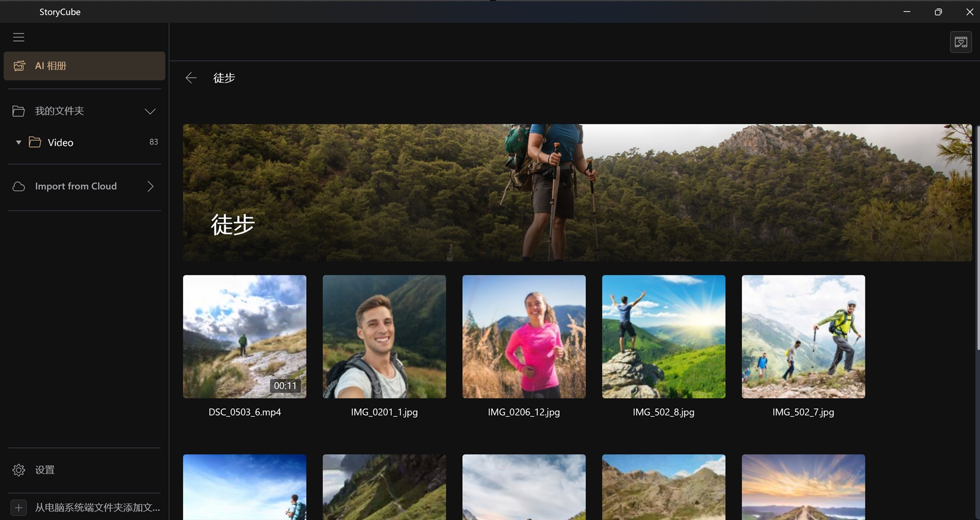The height and width of the screenshot is (520, 980).
Task: Click the 徒步 breadcrumb title
Action: coord(224,78)
